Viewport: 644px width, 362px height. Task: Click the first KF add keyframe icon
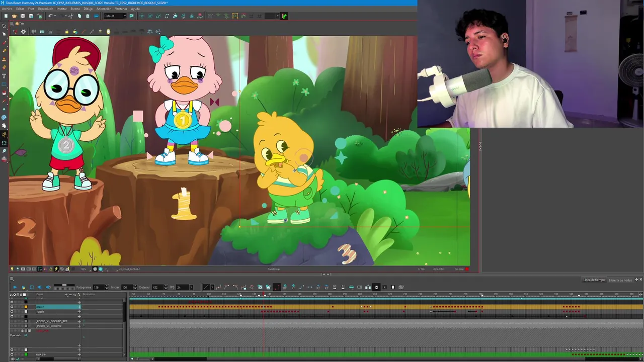point(285,287)
